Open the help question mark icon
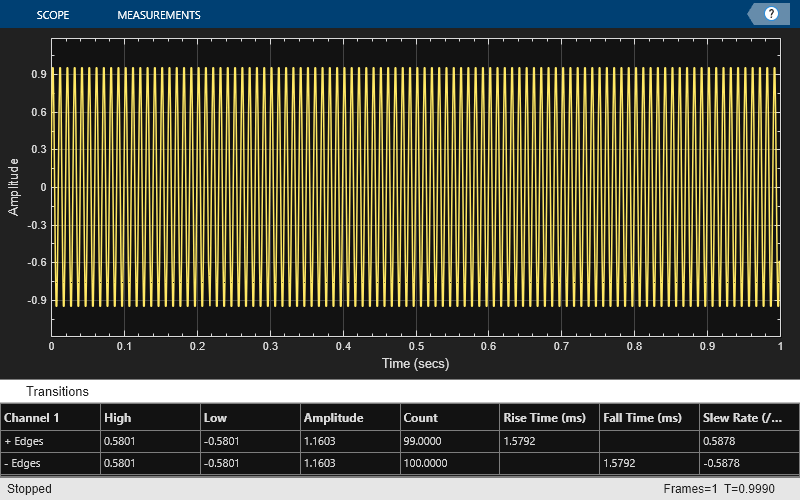This screenshot has height=500, width=800. tap(771, 14)
